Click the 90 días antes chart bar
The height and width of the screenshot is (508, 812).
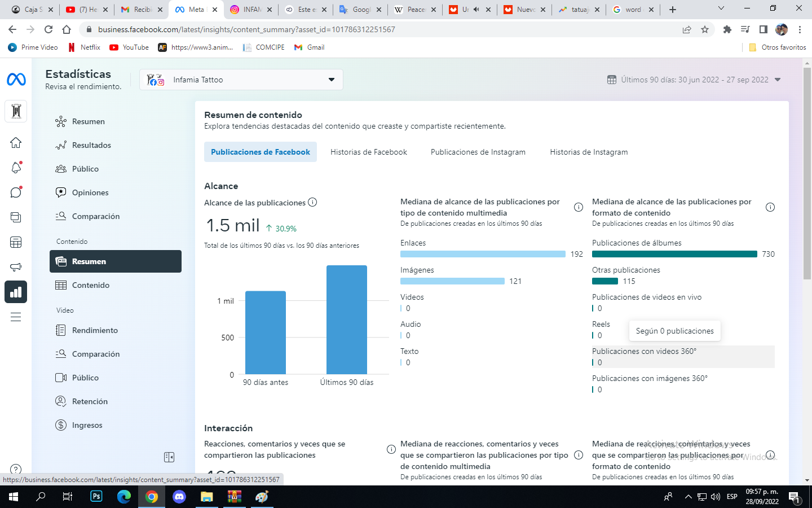[266, 332]
